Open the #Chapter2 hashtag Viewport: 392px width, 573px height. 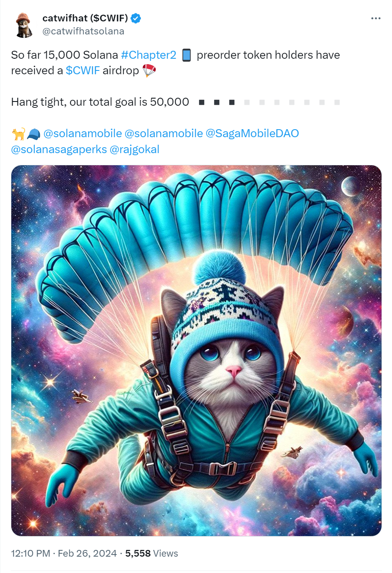click(x=148, y=55)
